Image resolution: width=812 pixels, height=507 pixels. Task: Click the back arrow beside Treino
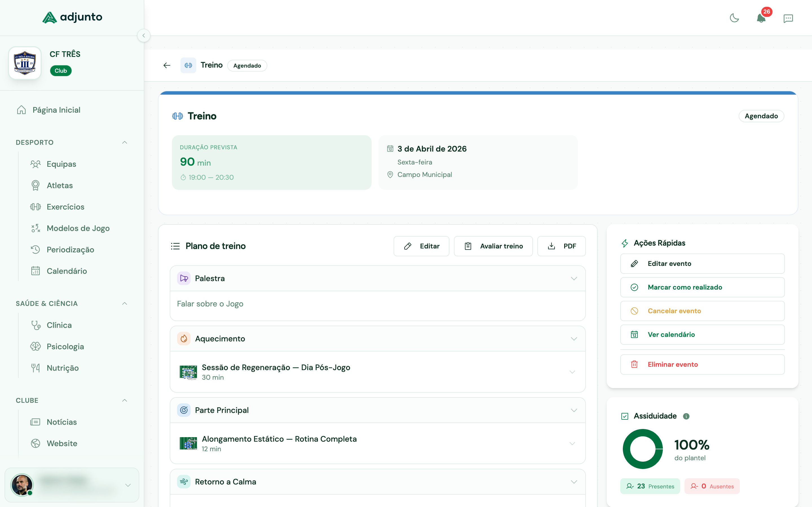167,65
